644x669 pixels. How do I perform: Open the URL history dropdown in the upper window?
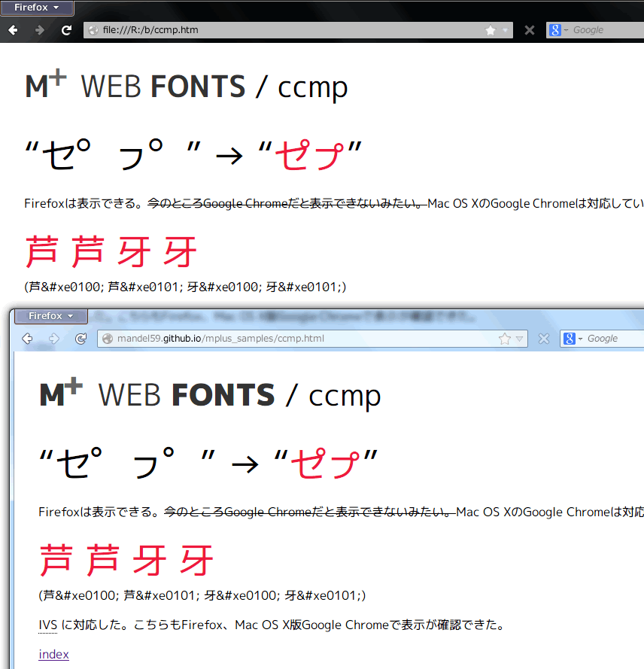coord(506,30)
